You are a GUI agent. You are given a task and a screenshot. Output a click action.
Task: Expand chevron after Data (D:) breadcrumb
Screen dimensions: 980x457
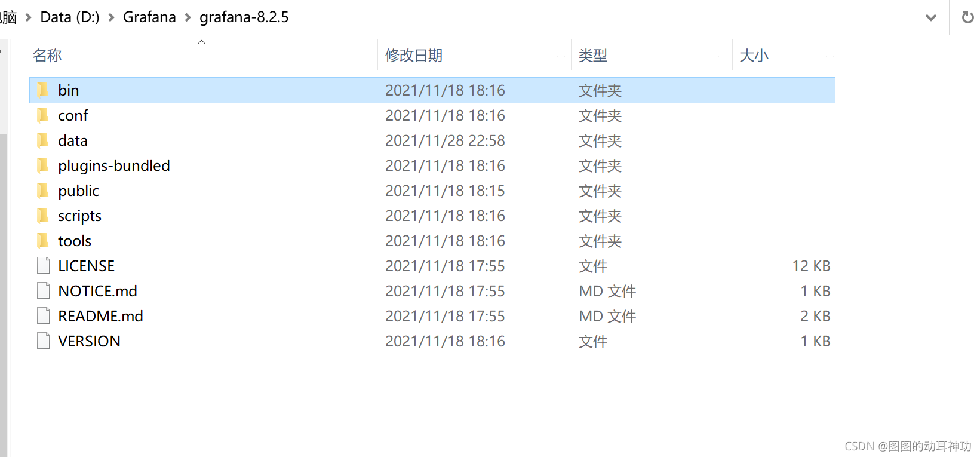point(111,18)
